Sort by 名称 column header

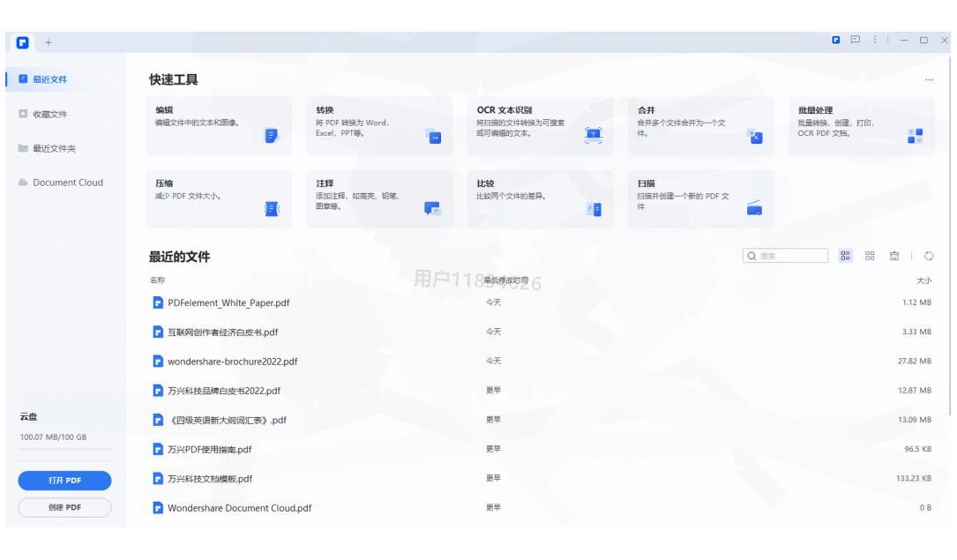click(x=158, y=280)
